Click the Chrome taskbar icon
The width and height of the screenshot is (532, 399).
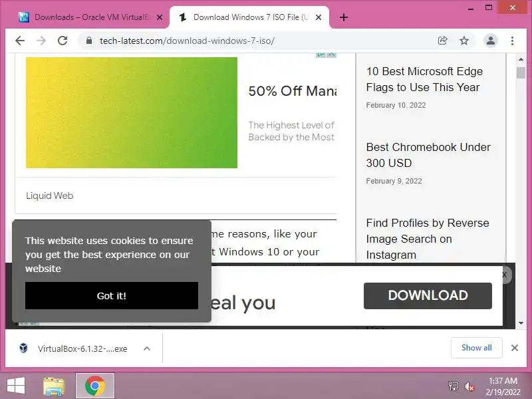(95, 386)
